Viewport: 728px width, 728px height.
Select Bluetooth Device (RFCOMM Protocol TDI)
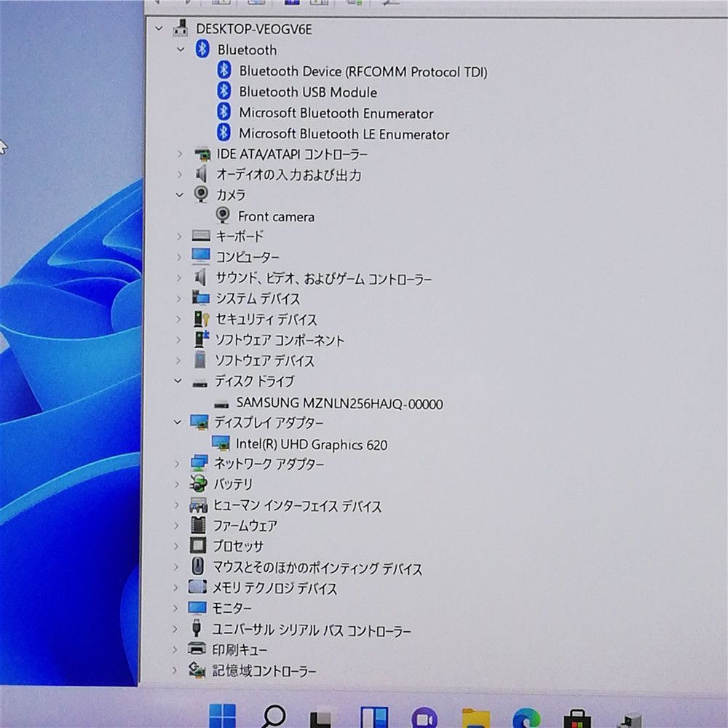click(x=363, y=71)
